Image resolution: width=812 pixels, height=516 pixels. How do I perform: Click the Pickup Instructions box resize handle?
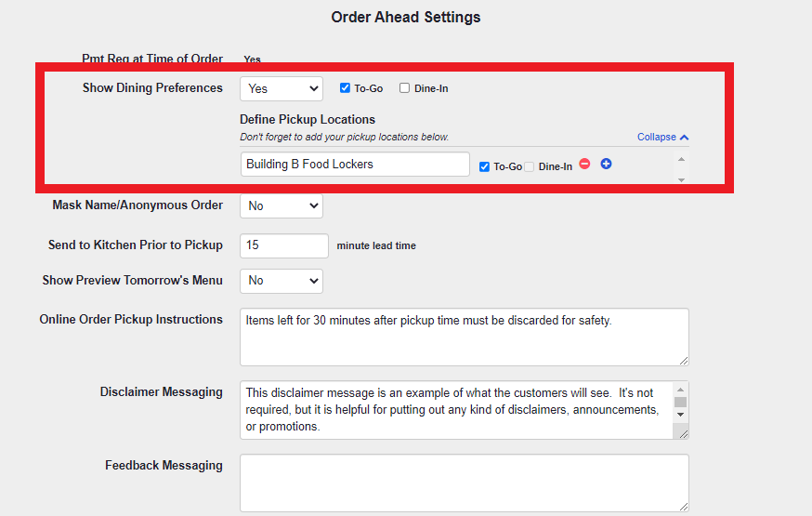click(683, 360)
